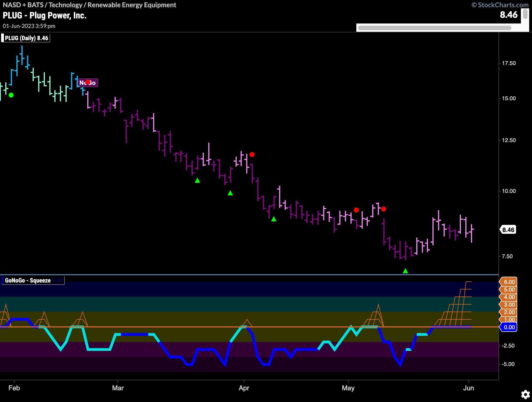This screenshot has width=532, height=402.
Task: Click the current price tag 8.46 on axis
Action: click(508, 230)
